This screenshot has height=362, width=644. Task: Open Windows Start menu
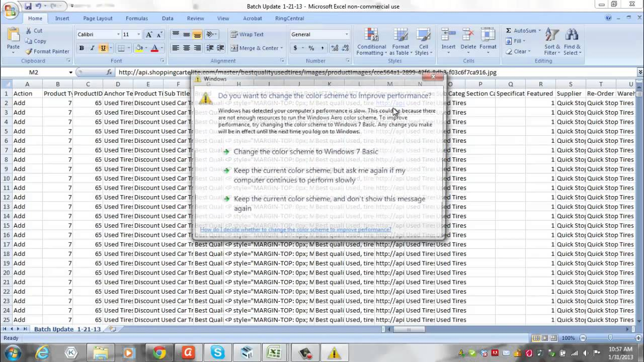[12, 353]
